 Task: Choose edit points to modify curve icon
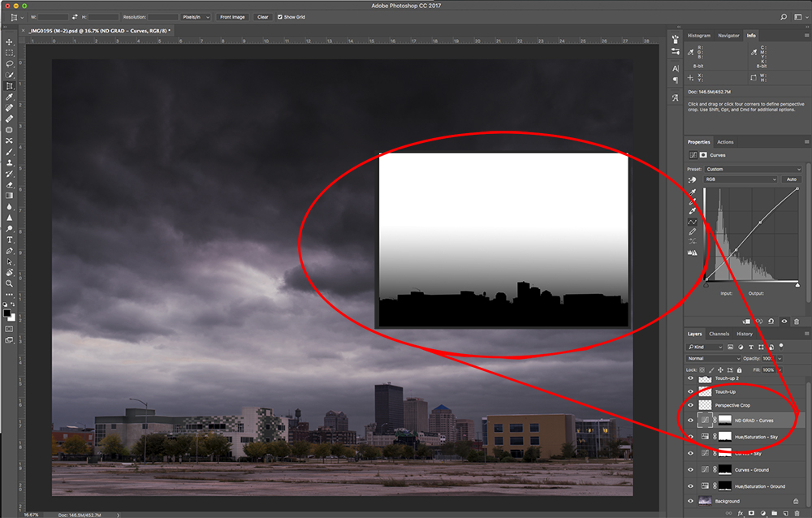693,222
